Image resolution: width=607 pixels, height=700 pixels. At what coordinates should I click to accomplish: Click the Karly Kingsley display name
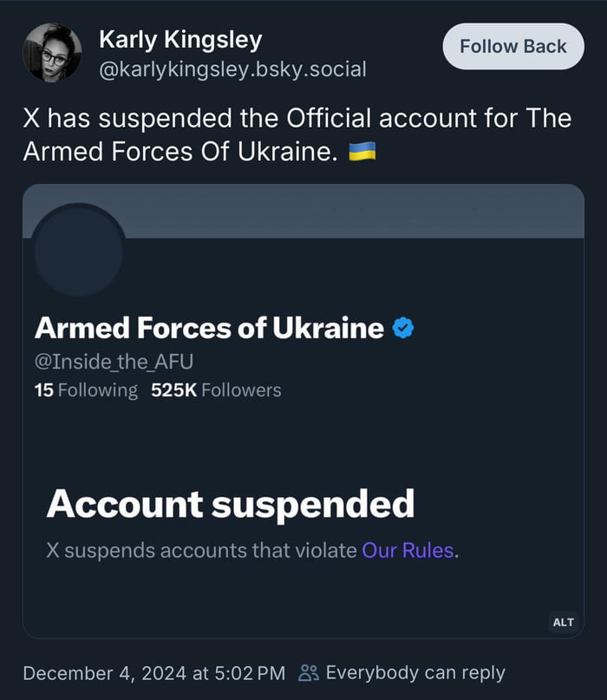click(180, 39)
